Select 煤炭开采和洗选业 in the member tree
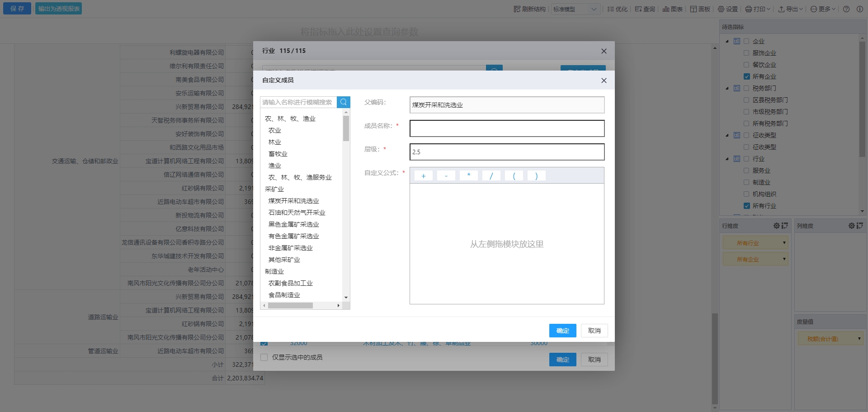The width and height of the screenshot is (868, 412). [293, 201]
